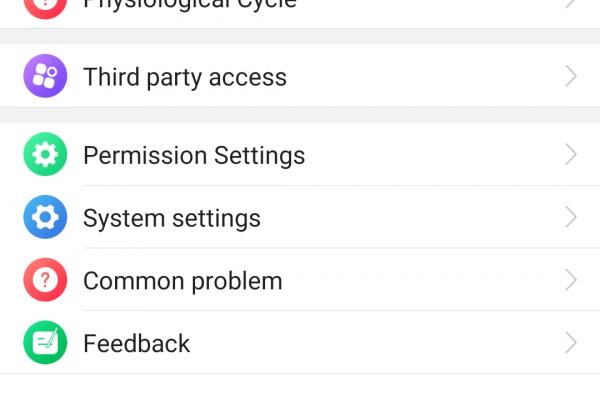This screenshot has height=400, width=600.
Task: Expand Permission Settings via its chevron arrow
Action: point(571,155)
